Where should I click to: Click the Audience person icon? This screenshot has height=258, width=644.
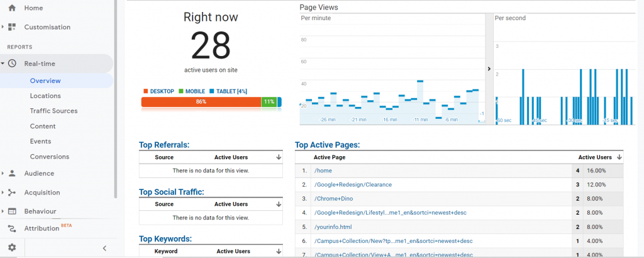(x=12, y=173)
